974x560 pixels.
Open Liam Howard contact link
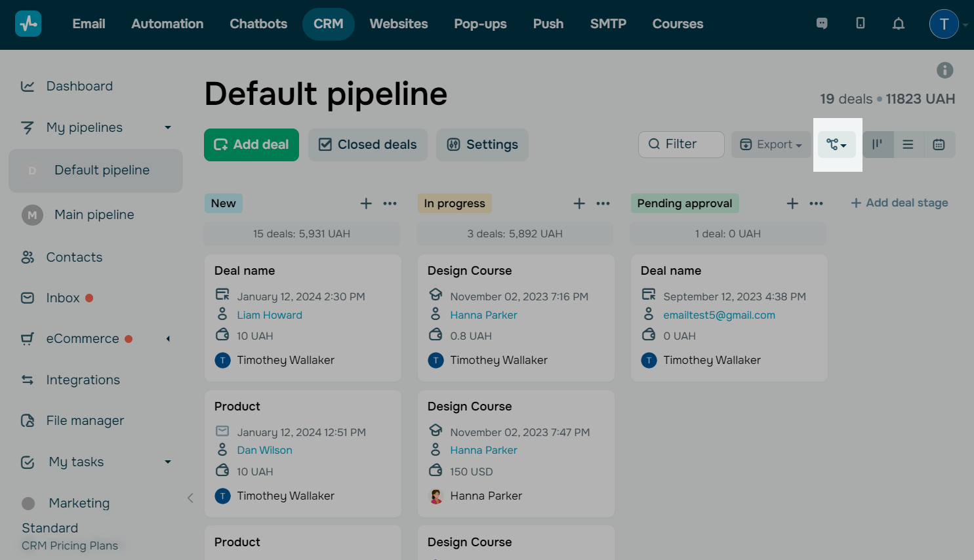tap(270, 315)
